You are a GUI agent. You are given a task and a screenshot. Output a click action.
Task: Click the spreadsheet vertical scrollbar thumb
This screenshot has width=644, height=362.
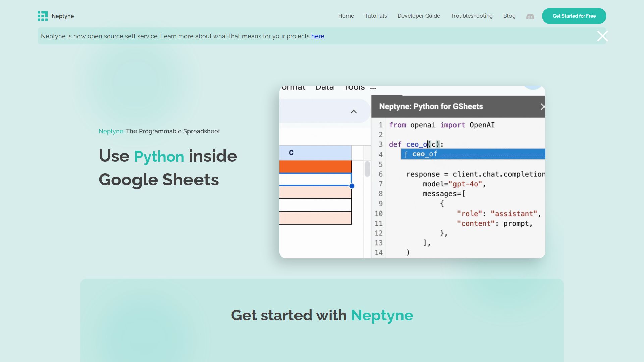click(367, 169)
